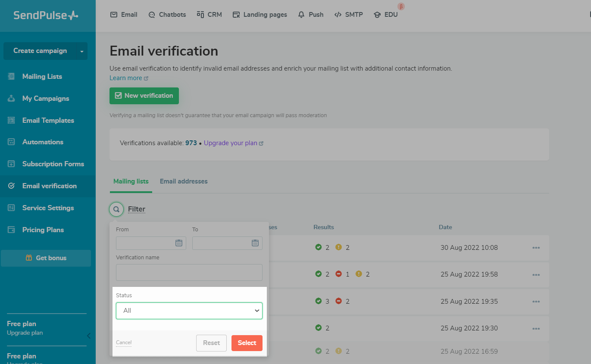This screenshot has height=364, width=591.
Task: Click the Subscription Forms sidebar icon
Action: click(x=12, y=164)
